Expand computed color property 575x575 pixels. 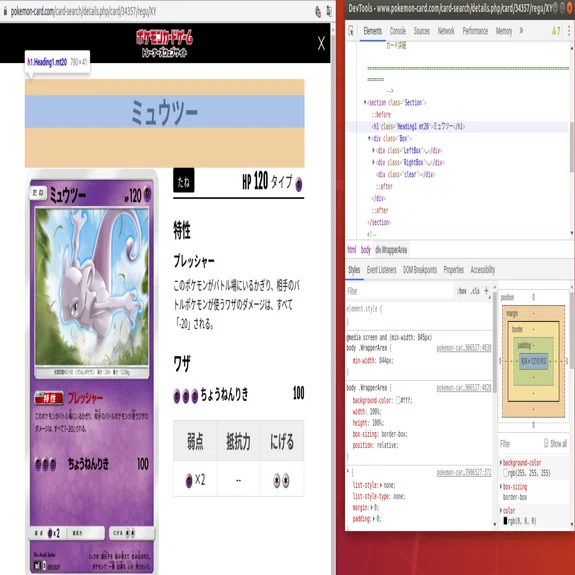coord(501,510)
